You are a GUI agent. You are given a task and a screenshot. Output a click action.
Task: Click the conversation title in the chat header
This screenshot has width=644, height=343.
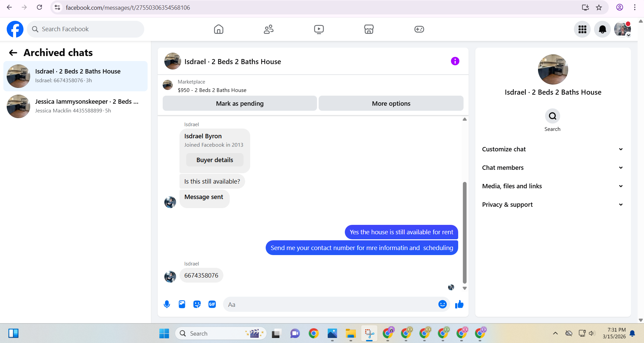point(233,62)
